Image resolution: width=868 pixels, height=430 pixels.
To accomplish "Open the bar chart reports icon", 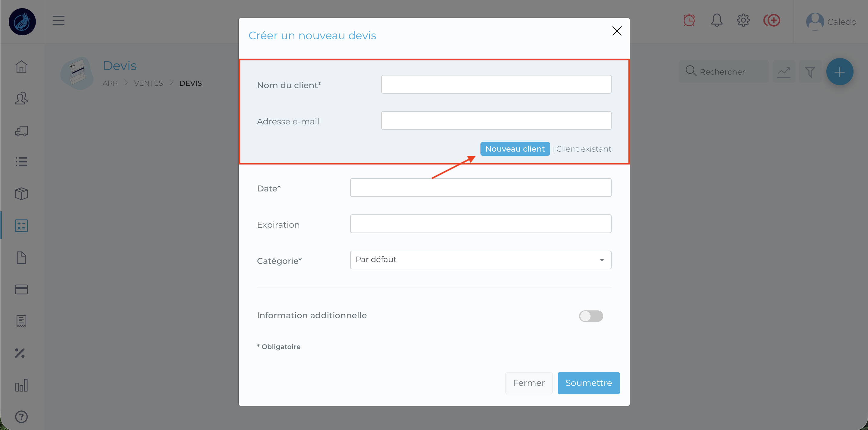I will click(x=21, y=385).
